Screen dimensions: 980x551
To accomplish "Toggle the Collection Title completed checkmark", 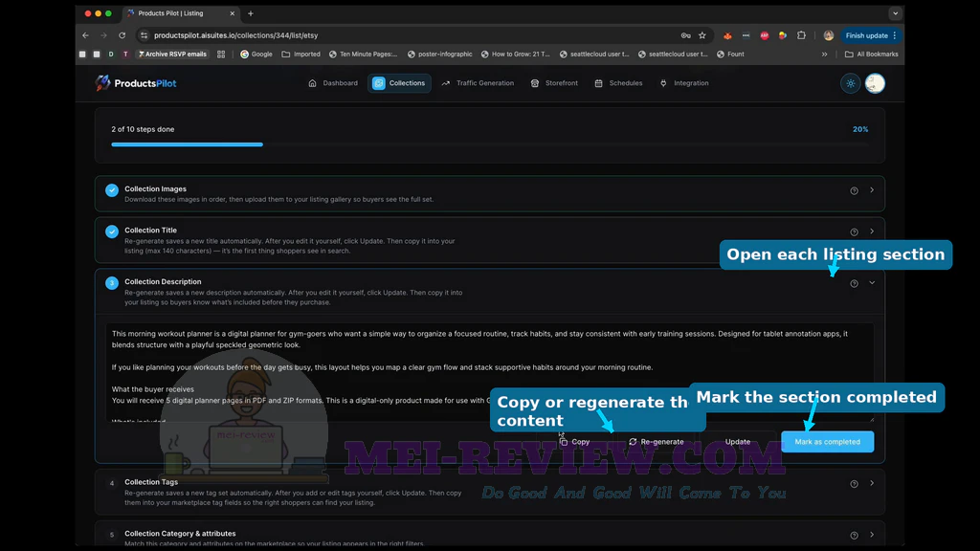I will point(112,231).
